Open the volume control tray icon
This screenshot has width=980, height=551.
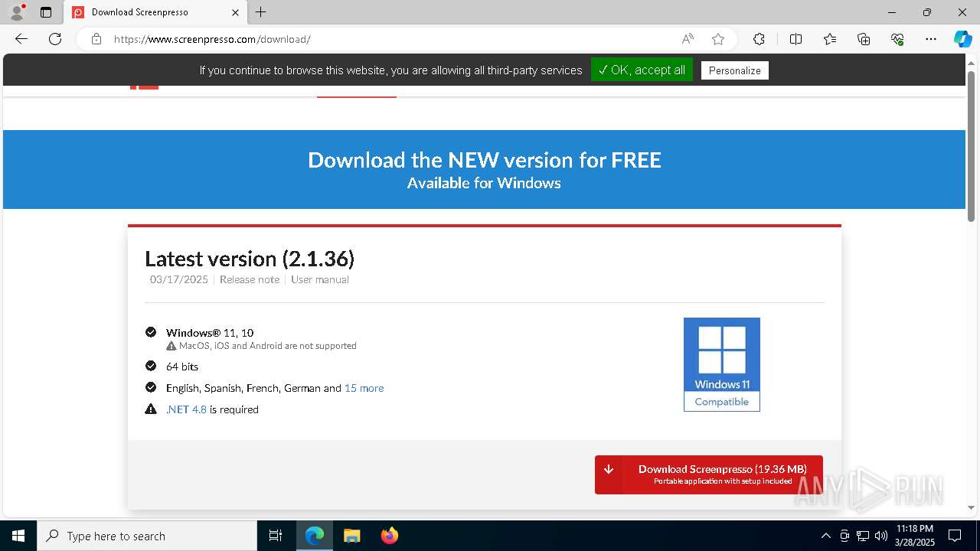click(x=881, y=536)
